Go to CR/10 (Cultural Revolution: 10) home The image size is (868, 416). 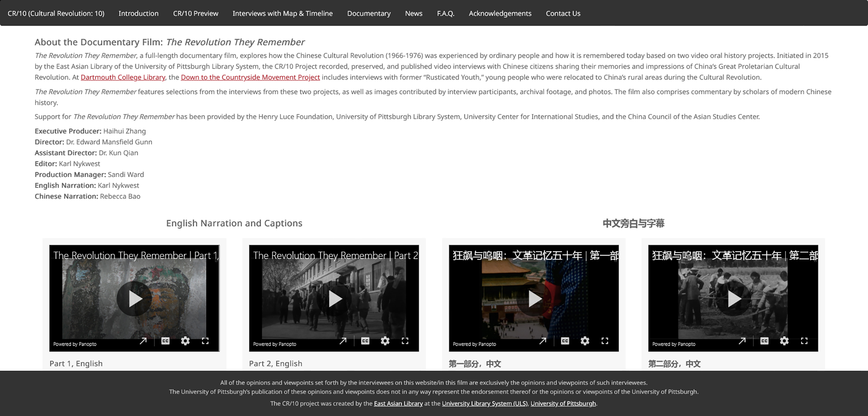click(x=56, y=13)
